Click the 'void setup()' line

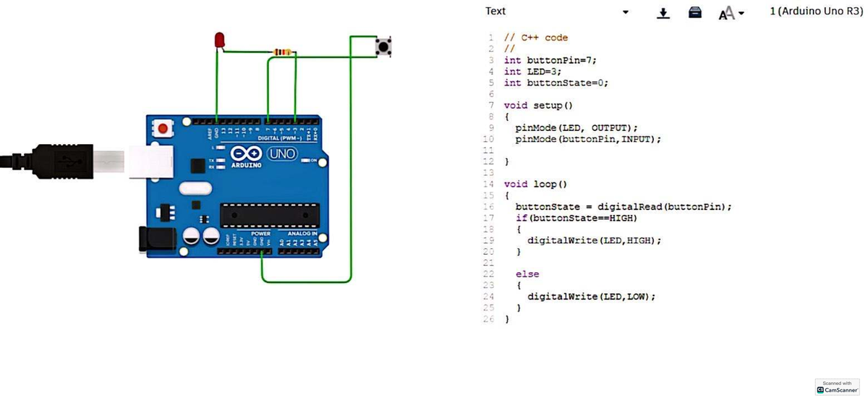click(x=538, y=106)
